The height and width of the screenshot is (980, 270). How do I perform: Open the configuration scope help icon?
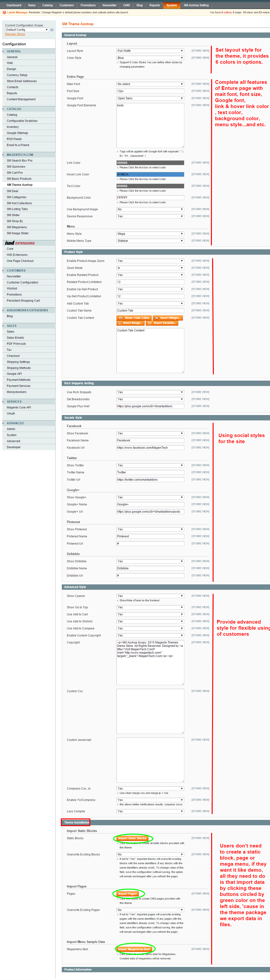pos(52,30)
